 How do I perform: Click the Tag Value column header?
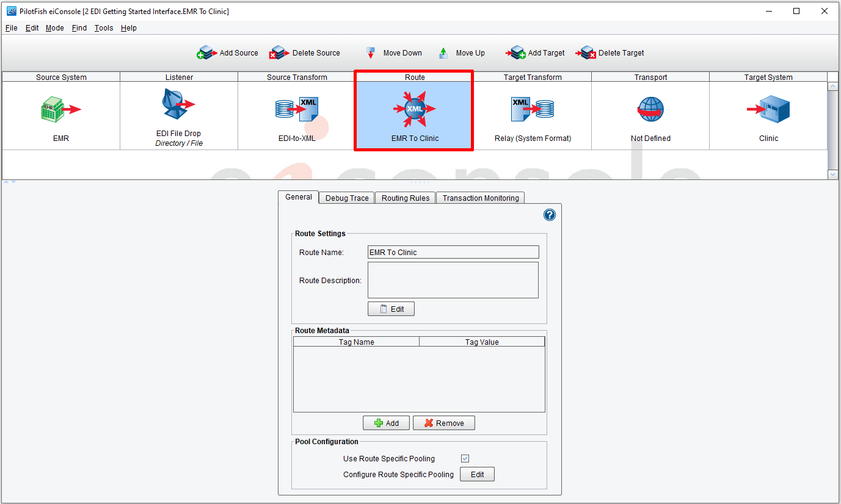point(482,342)
